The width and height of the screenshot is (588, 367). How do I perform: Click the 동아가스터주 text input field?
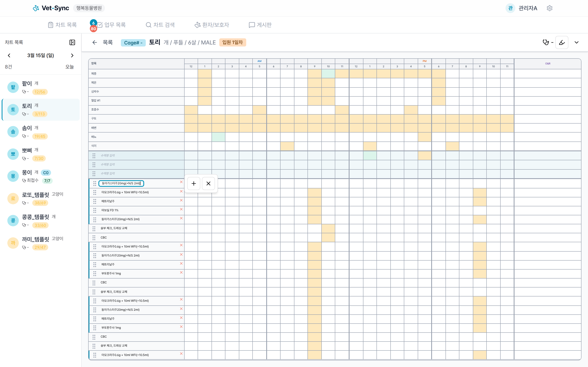tap(121, 183)
